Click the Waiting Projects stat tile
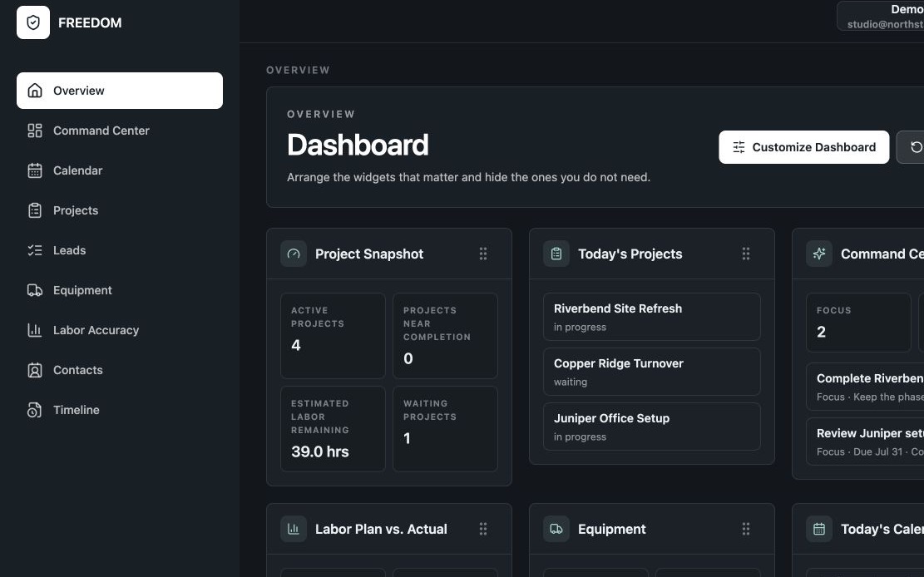924x577 pixels. (445, 429)
